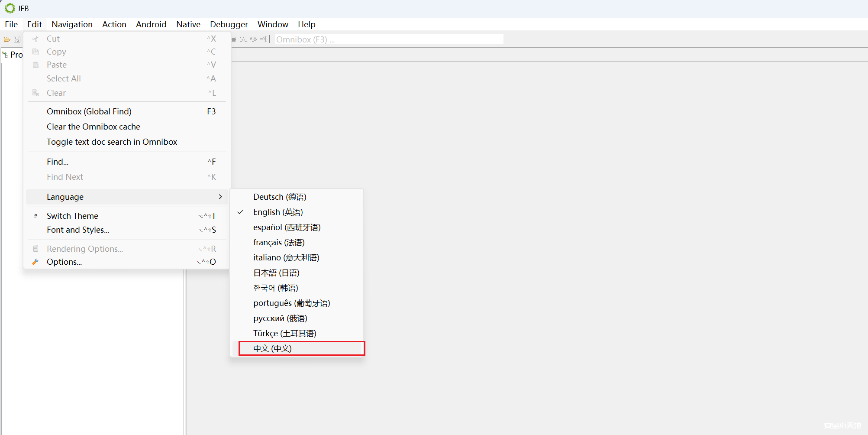The width and height of the screenshot is (868, 435).
Task: Click Clear the Omnibox cache
Action: coord(94,127)
